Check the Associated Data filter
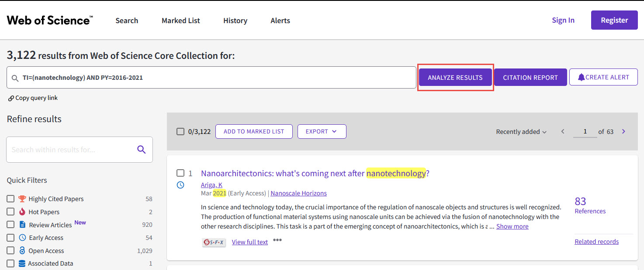Screen dimensions: 644x270 (x=10, y=263)
